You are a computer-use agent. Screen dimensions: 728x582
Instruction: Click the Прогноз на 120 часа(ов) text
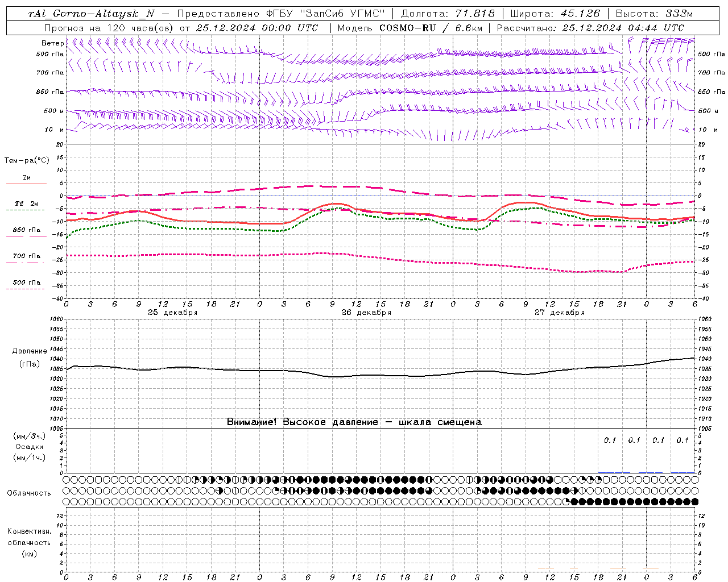[x=109, y=28]
